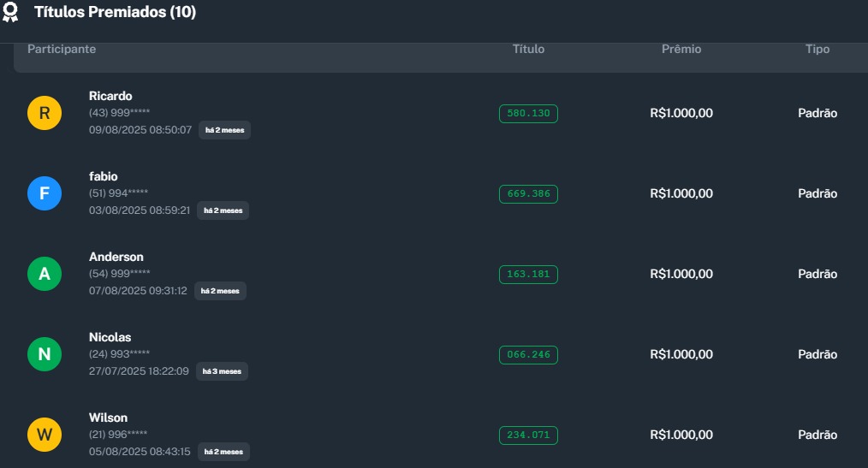Click Nicolas's green N avatar
The height and width of the screenshot is (468, 868).
[45, 354]
